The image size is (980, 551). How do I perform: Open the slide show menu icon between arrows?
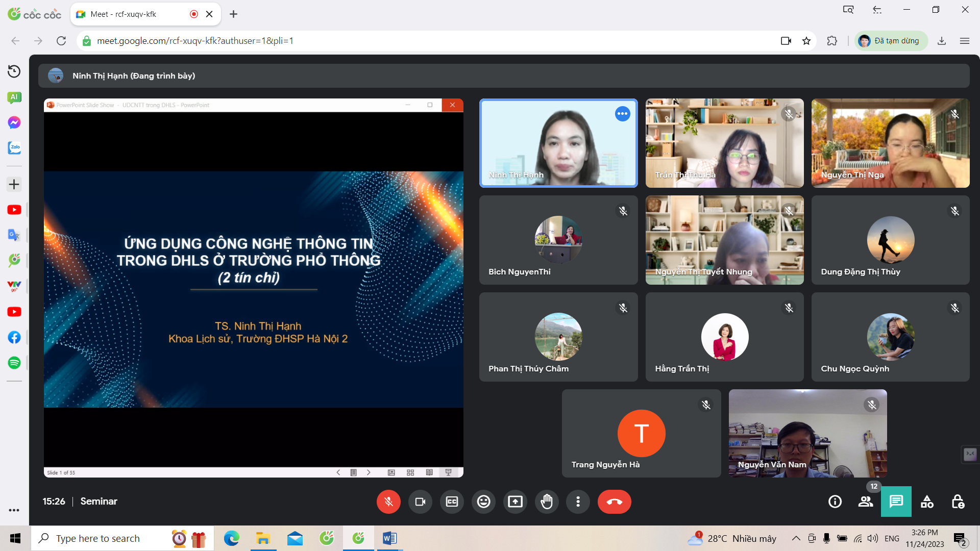click(353, 472)
